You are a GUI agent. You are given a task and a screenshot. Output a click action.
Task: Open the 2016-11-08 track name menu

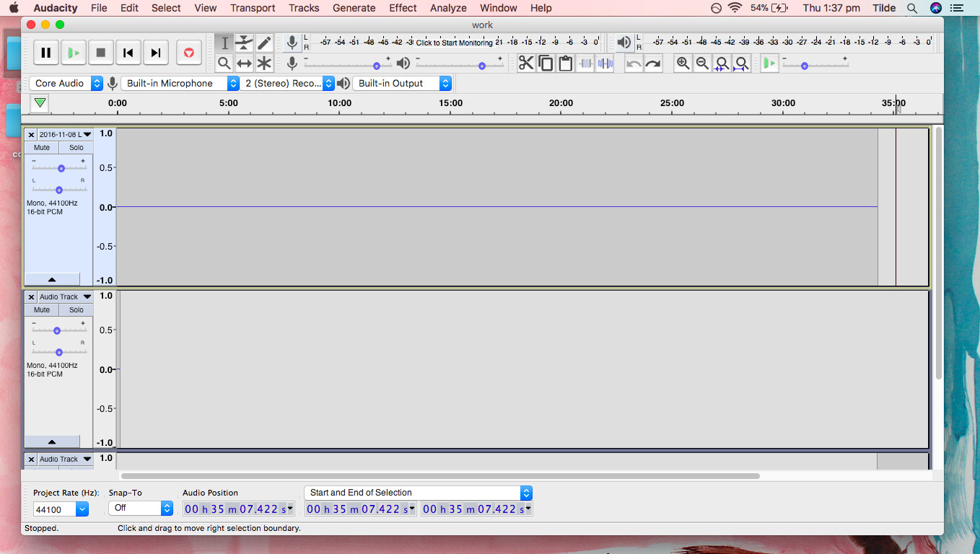tap(65, 135)
